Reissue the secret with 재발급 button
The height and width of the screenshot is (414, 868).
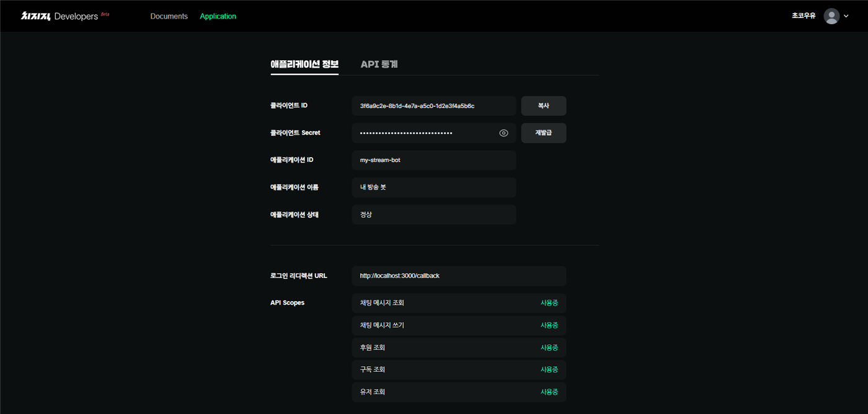click(x=544, y=133)
